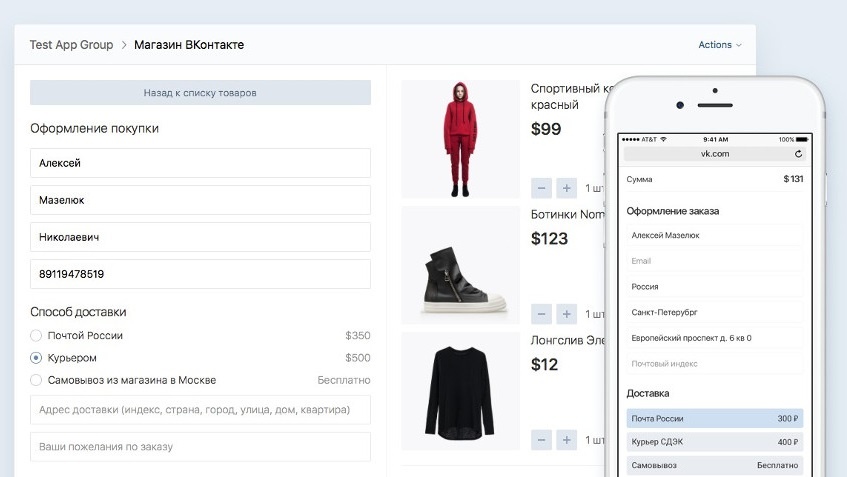Edit the patronymic field Николаевич

pos(200,237)
